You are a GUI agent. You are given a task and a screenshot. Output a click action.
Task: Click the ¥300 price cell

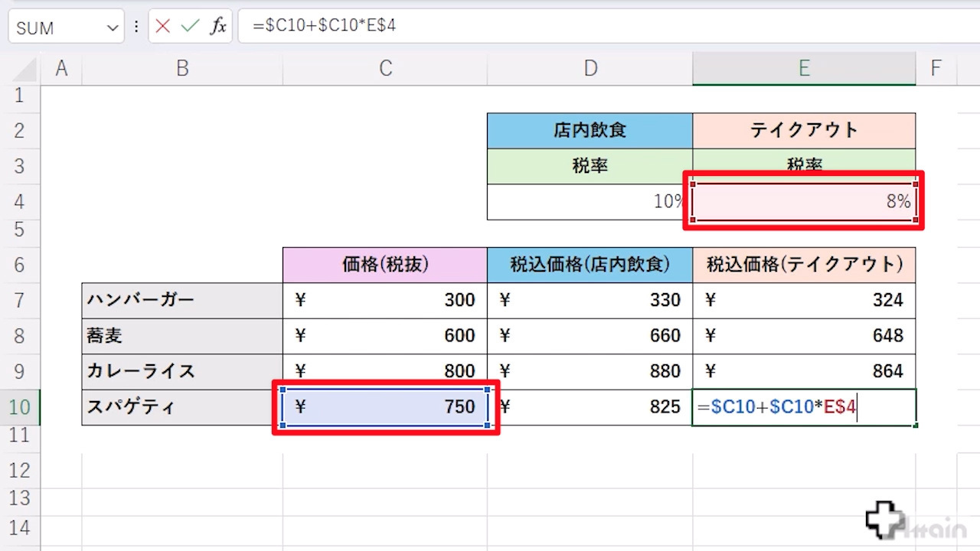point(385,300)
